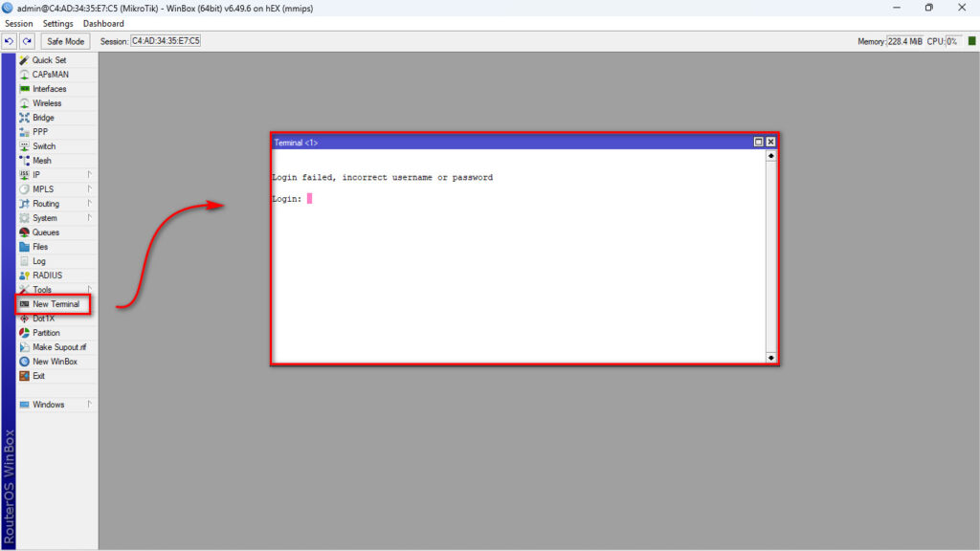Open the Settings menu

(57, 24)
